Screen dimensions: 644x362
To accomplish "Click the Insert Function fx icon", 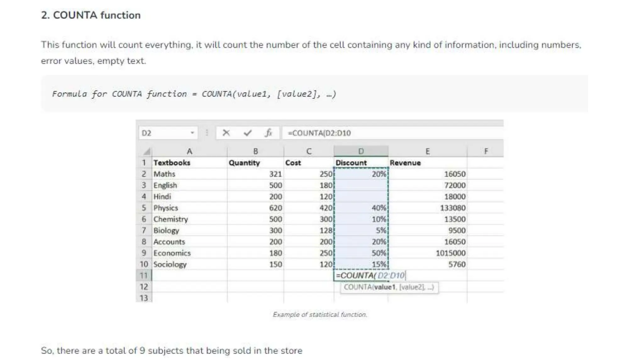I will 268,133.
